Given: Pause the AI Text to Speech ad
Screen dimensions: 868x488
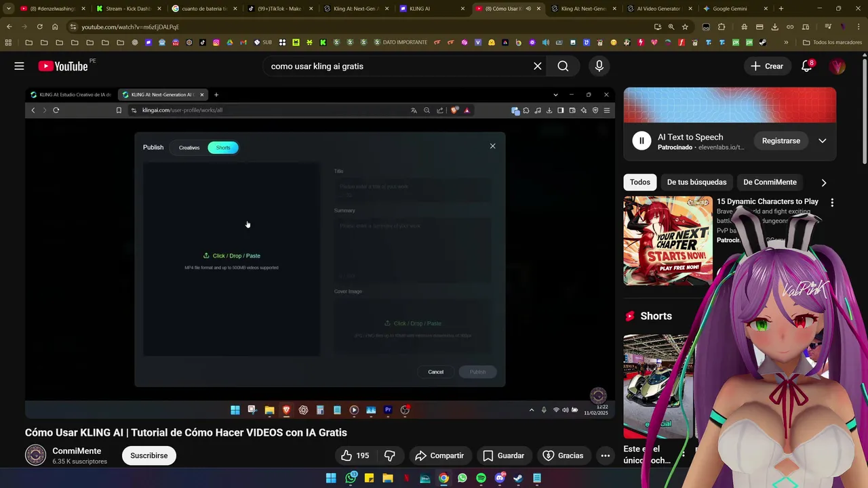Looking at the screenshot, I should (x=641, y=140).
